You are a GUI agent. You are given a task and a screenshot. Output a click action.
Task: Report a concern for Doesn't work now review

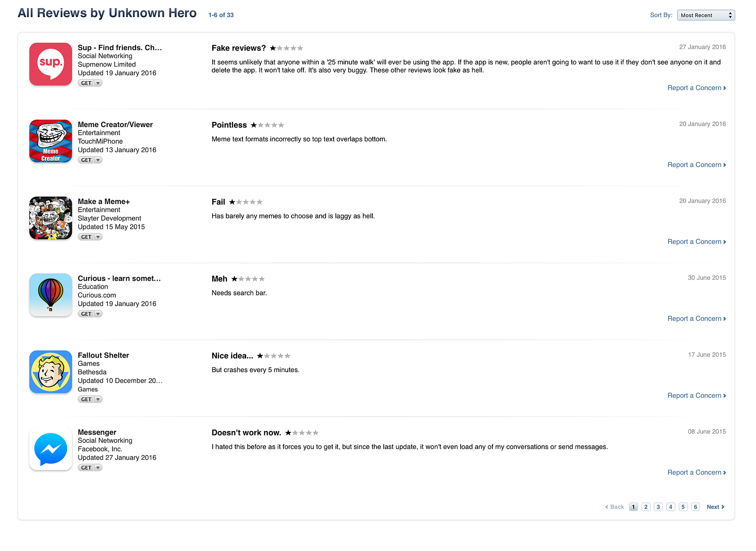coord(696,473)
